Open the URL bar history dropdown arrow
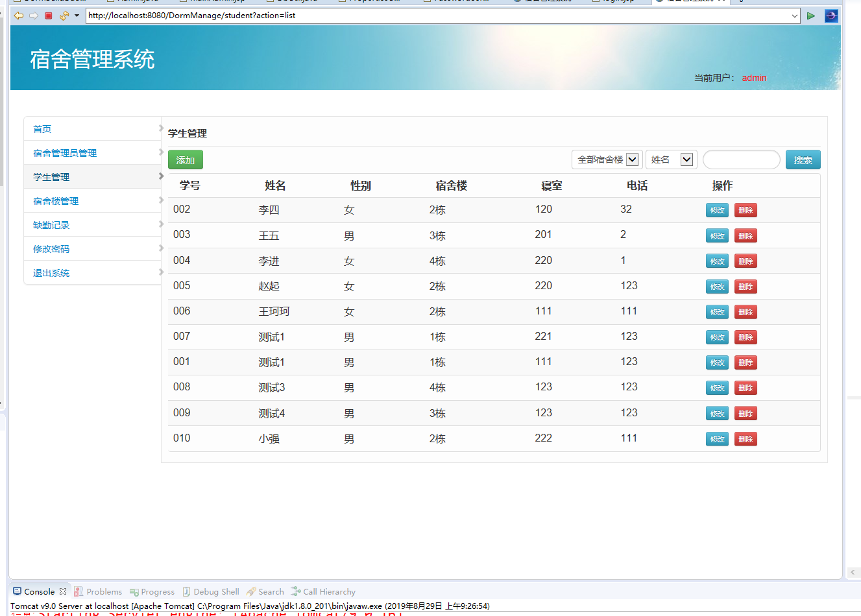Screen dimensions: 861x616 795,16
